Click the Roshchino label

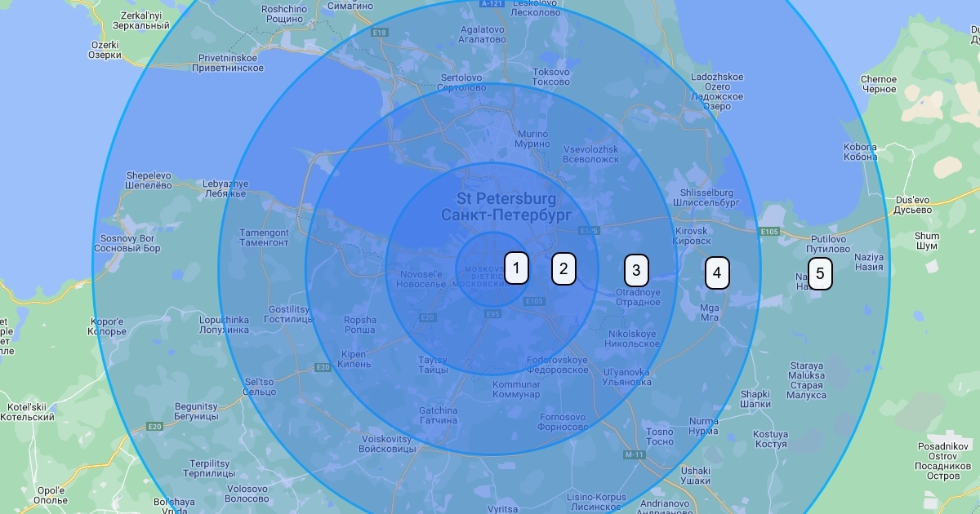pyautogui.click(x=283, y=14)
